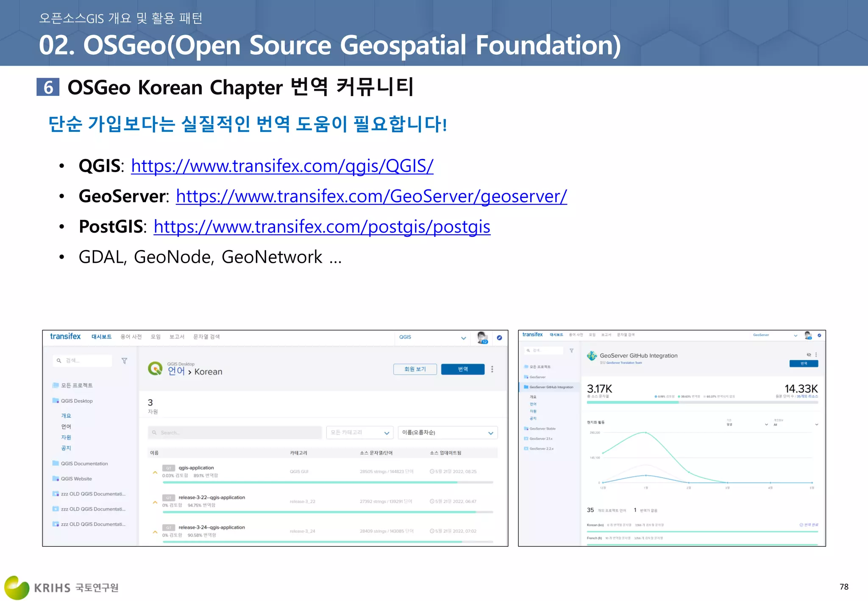This screenshot has height=601, width=868.
Task: Click the QGIS Documentation folder icon
Action: pos(56,463)
